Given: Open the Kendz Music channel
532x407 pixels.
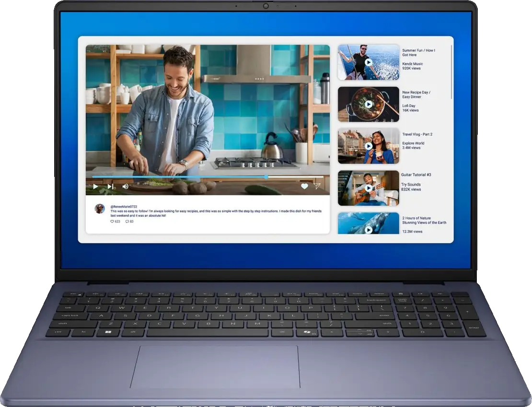Looking at the screenshot, I should coord(412,64).
